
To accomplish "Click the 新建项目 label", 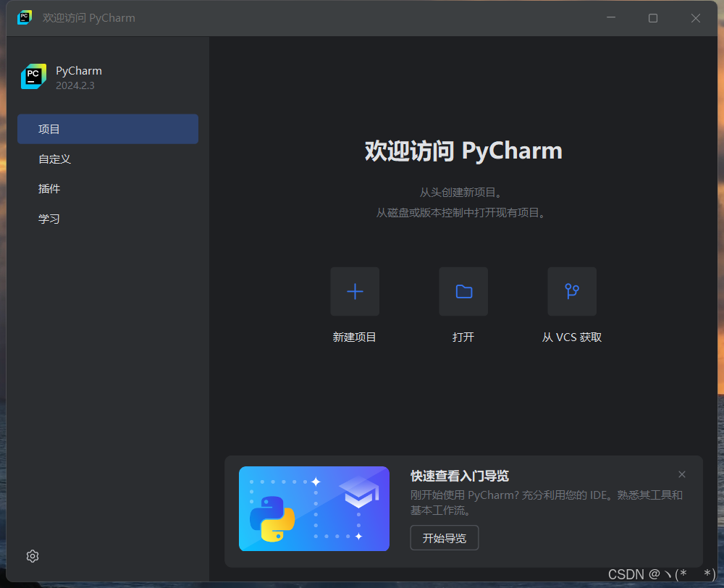I will pos(354,337).
